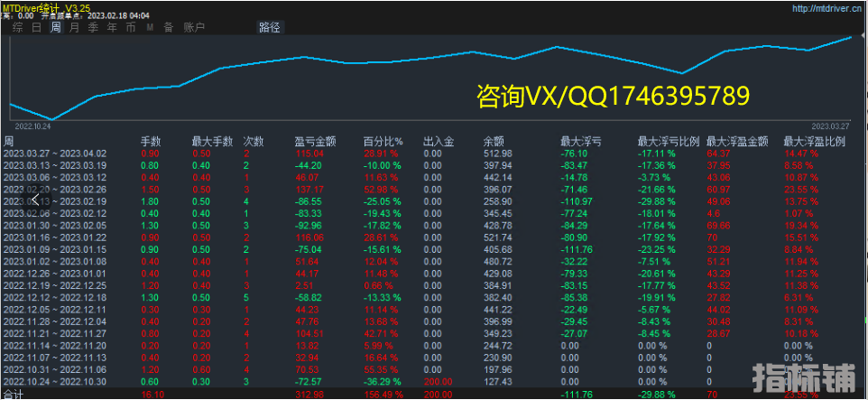Open the 月 monthly statistics tab
Viewport: 868px width, 400px height.
coord(74,27)
